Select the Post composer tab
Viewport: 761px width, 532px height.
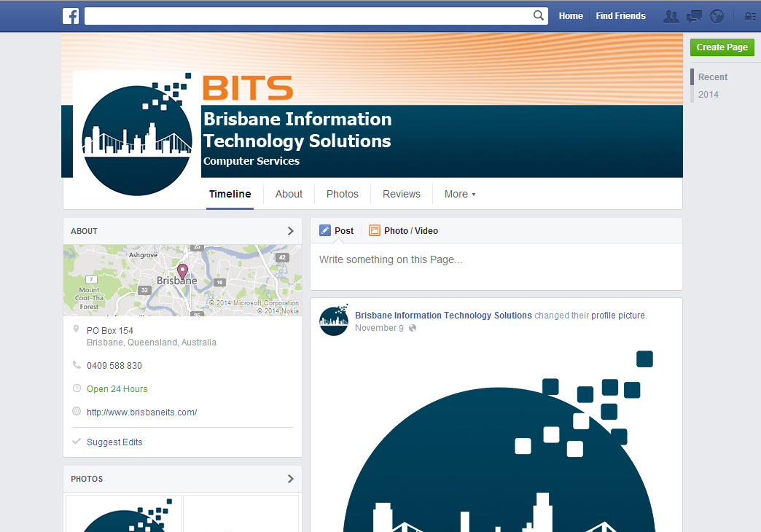coord(337,230)
